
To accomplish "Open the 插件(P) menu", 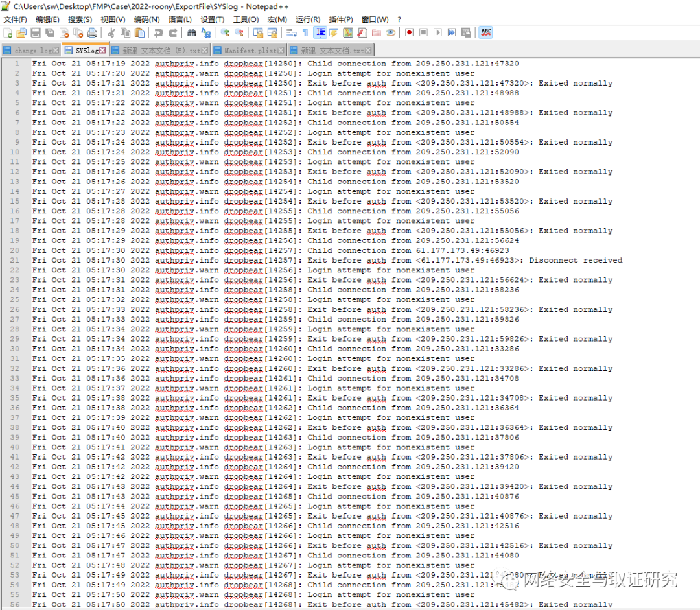I will [341, 19].
